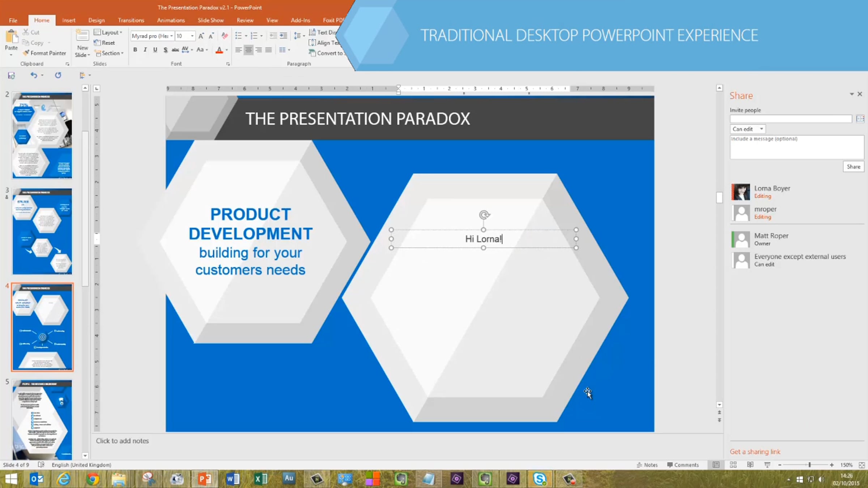Click the Get a sharing link link
This screenshot has height=488, width=868.
tap(755, 451)
